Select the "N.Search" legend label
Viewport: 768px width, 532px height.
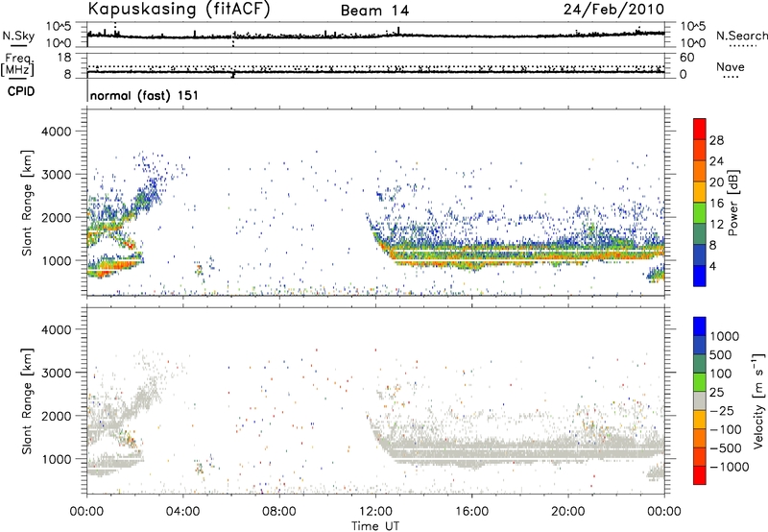(x=742, y=36)
